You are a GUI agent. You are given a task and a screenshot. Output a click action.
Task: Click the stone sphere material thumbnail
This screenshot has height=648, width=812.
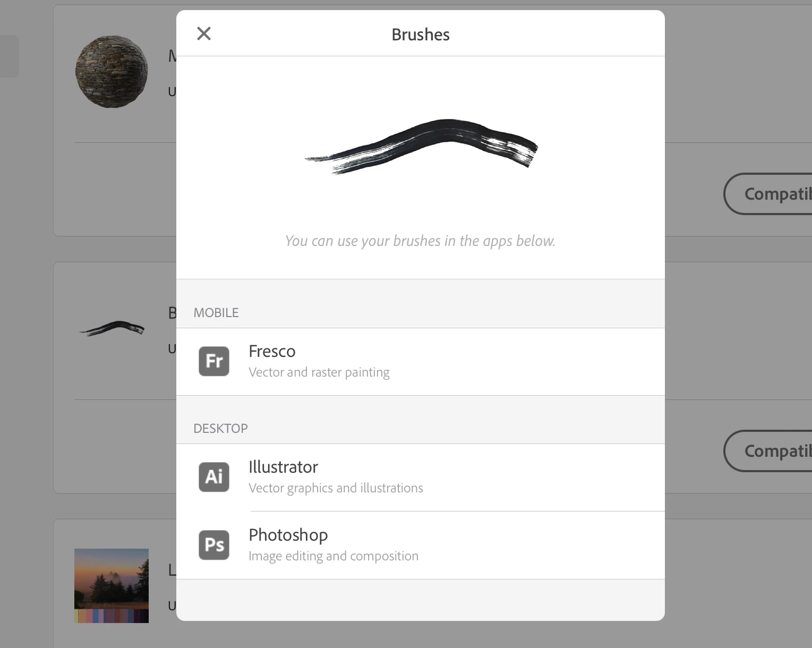point(112,72)
